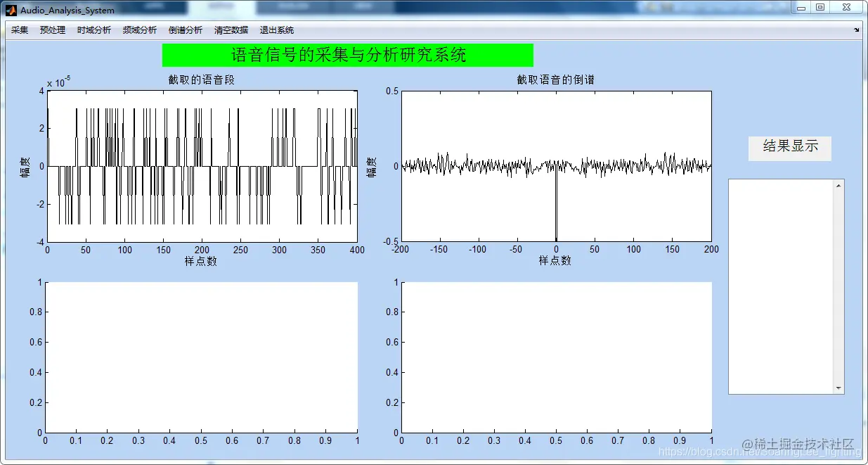Click the empty bottom-left axes
The image size is (868, 465).
point(202,357)
